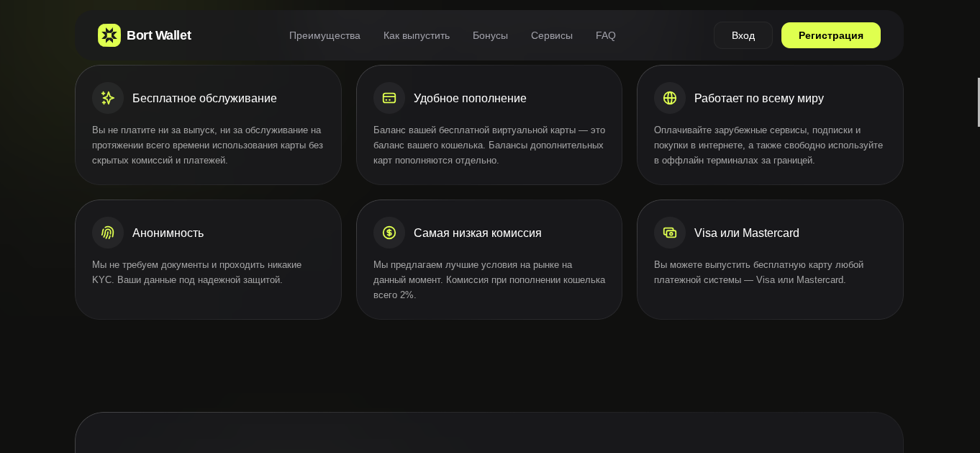The width and height of the screenshot is (980, 453).
Task: Go to Как выпустить section
Action: [417, 35]
